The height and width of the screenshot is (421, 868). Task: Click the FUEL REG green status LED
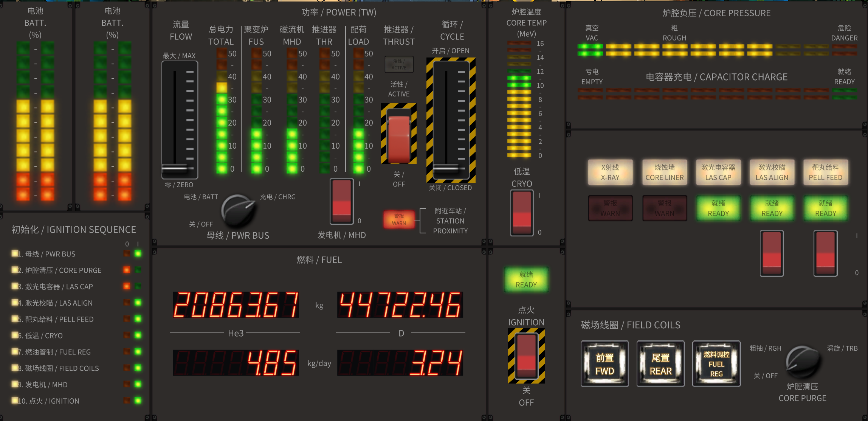coord(138,351)
